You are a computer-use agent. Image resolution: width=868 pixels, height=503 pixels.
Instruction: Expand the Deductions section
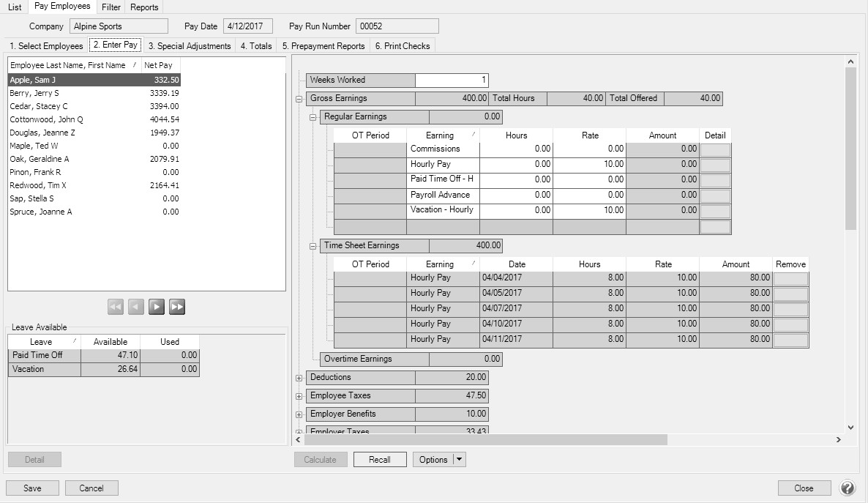(299, 379)
